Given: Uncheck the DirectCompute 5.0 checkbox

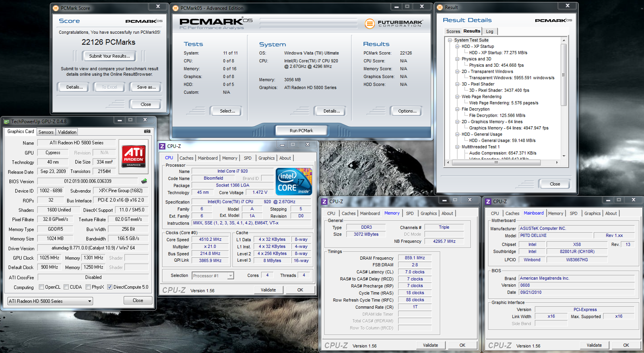Looking at the screenshot, I should pyautogui.click(x=109, y=287).
